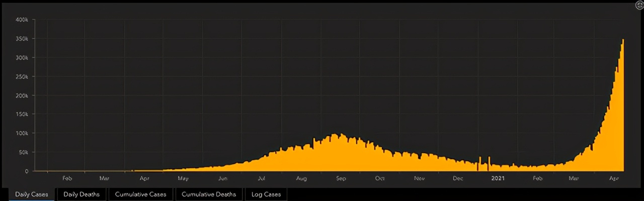644x201 pixels.
Task: Click the tallest orange bar at chart's end
Action: pos(623,105)
